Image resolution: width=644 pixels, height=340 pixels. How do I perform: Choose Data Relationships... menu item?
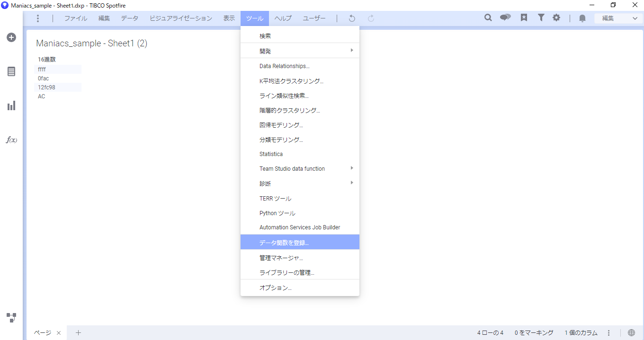300,66
